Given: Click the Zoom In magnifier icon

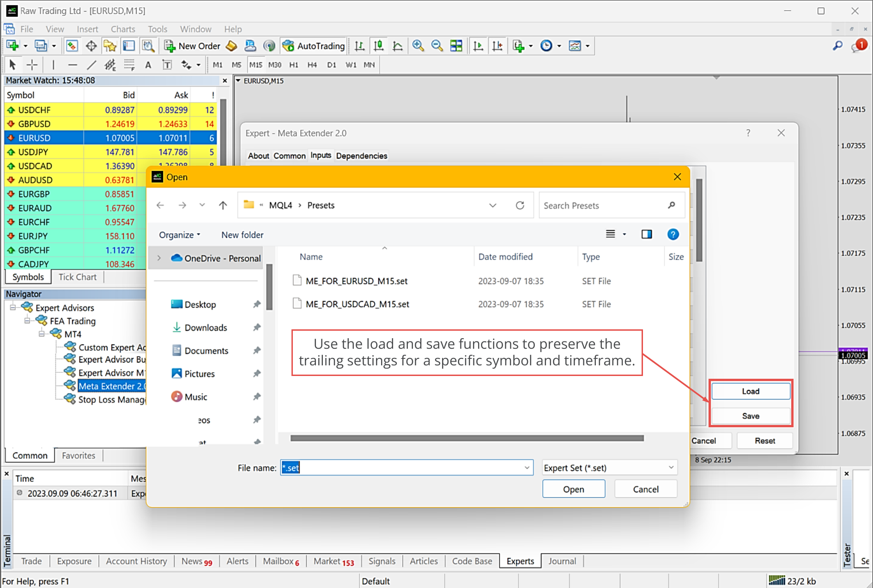Looking at the screenshot, I should [x=418, y=46].
